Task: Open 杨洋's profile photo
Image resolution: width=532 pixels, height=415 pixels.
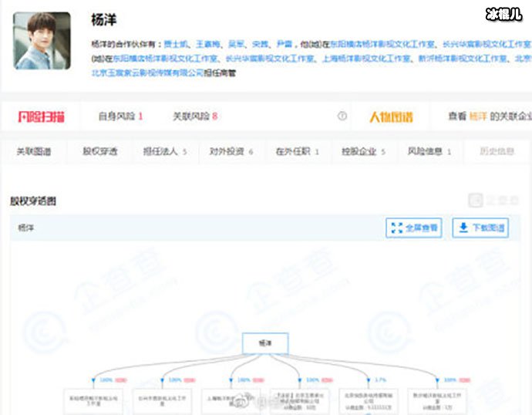Action: click(42, 41)
